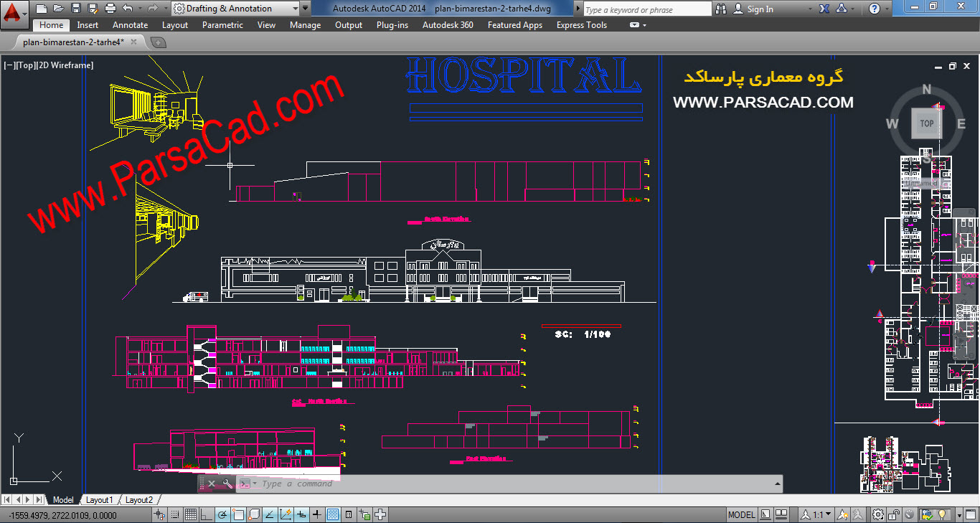Click the Save As icon

93,9
